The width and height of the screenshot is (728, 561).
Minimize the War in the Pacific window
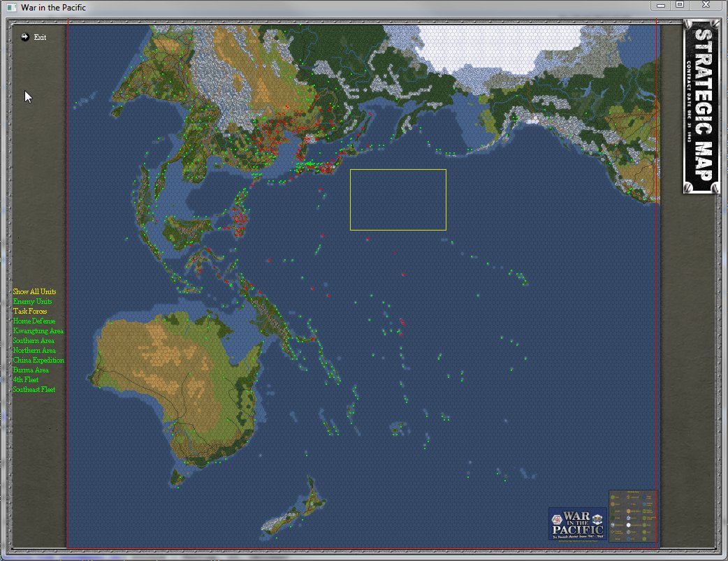(x=661, y=5)
